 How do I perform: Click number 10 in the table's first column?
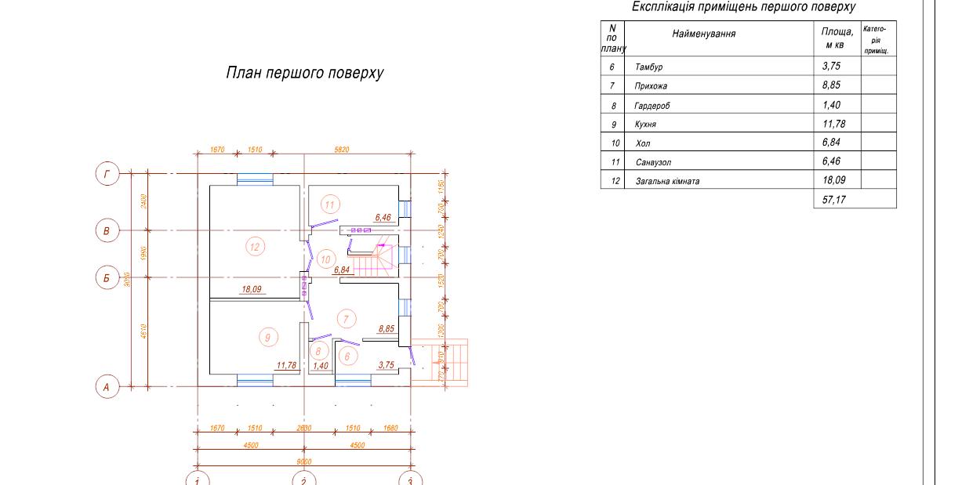(615, 143)
